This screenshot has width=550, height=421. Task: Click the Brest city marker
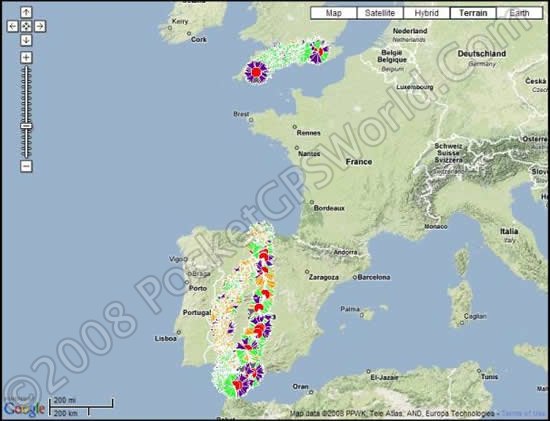251,120
